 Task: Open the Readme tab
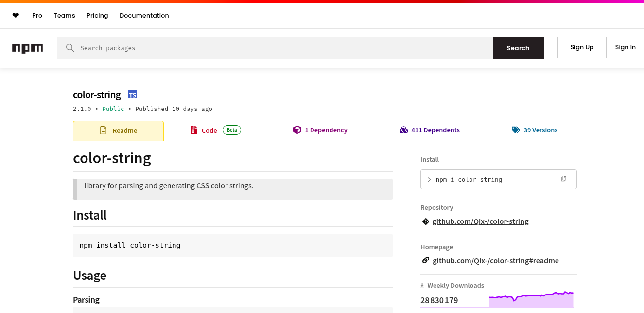coord(119,131)
